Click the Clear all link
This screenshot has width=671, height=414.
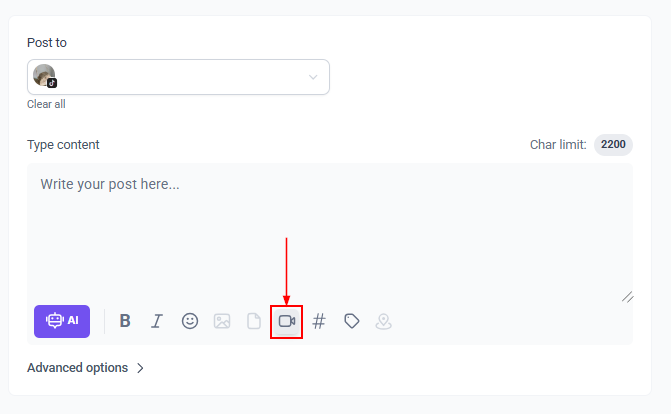[46, 104]
